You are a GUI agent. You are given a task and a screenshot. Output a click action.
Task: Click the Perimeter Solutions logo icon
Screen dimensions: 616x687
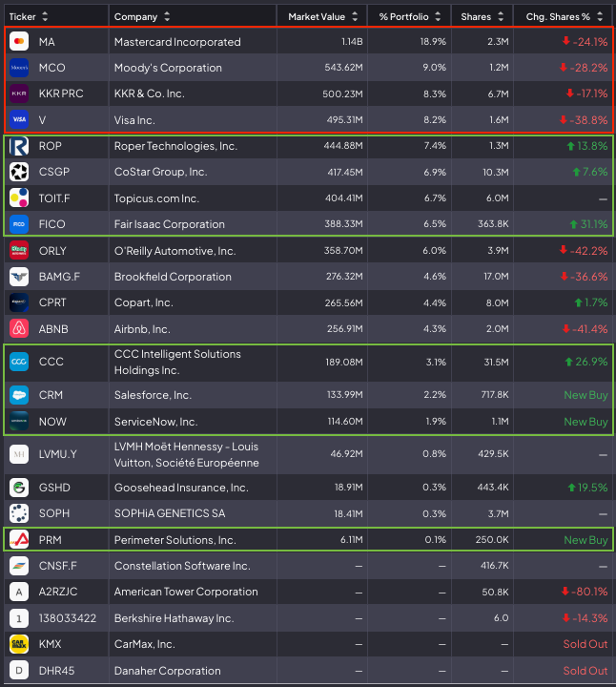[x=19, y=539]
